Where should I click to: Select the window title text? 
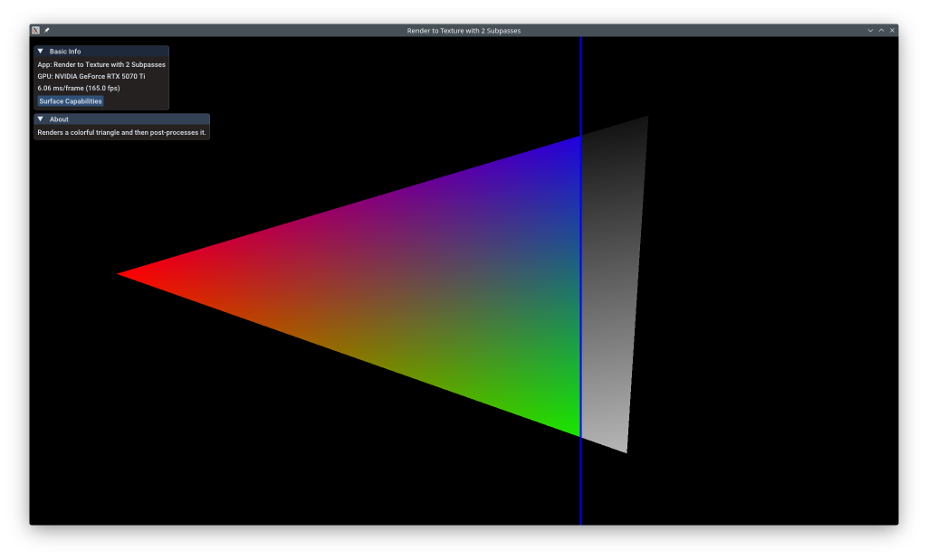coord(463,30)
